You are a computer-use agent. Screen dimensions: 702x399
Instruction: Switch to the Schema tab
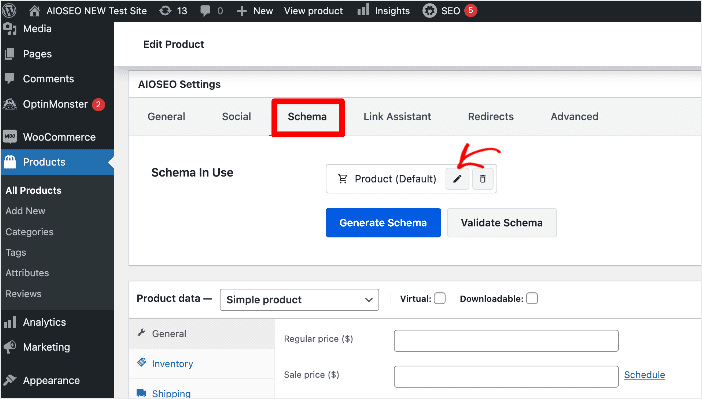tap(307, 116)
